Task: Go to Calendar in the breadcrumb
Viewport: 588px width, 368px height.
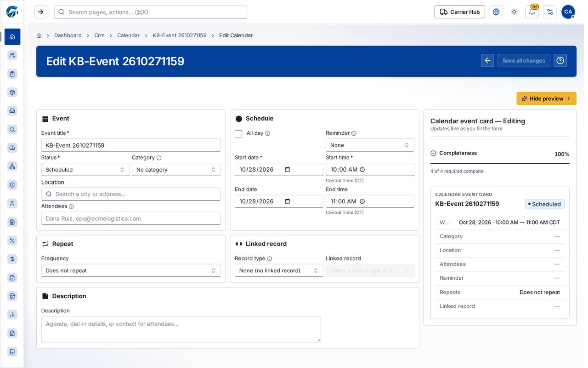Action: click(x=128, y=35)
